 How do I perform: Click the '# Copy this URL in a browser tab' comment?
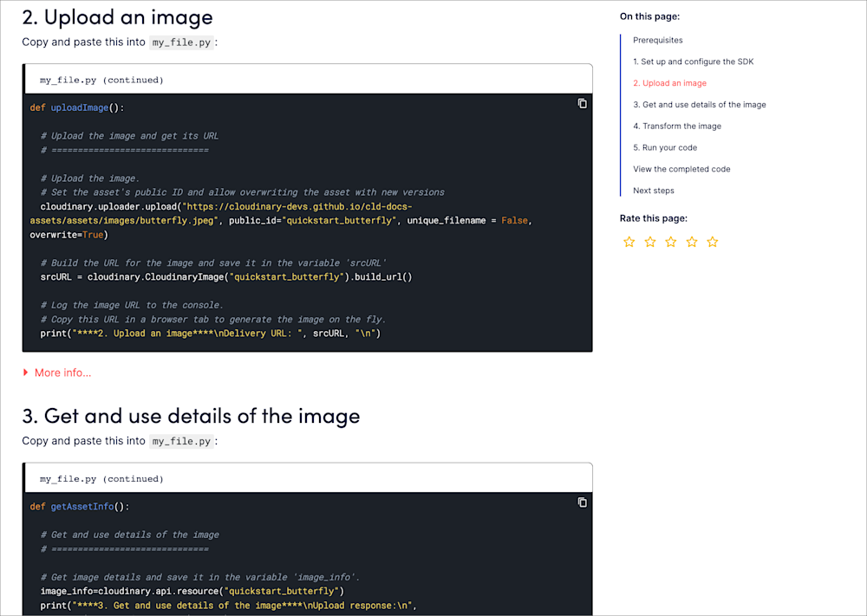coord(213,320)
